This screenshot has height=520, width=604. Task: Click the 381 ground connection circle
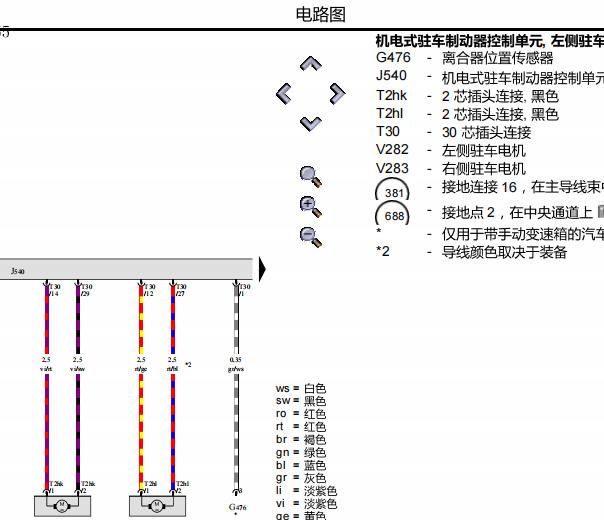(x=392, y=190)
